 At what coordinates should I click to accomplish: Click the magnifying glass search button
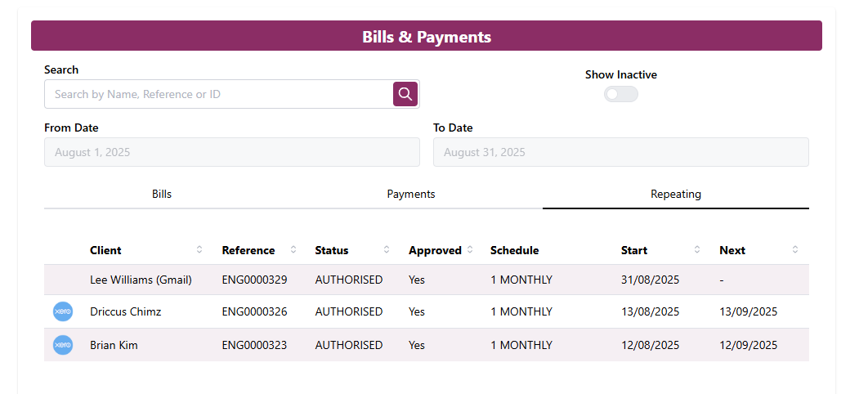pos(405,94)
